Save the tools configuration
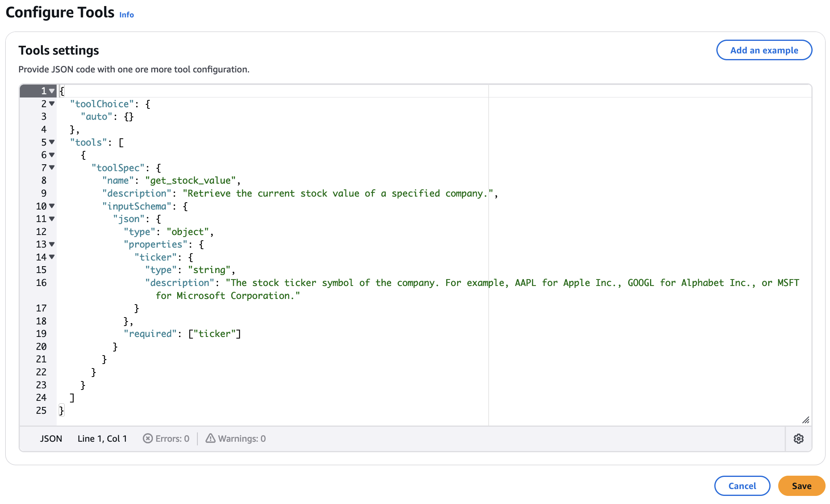 click(801, 486)
